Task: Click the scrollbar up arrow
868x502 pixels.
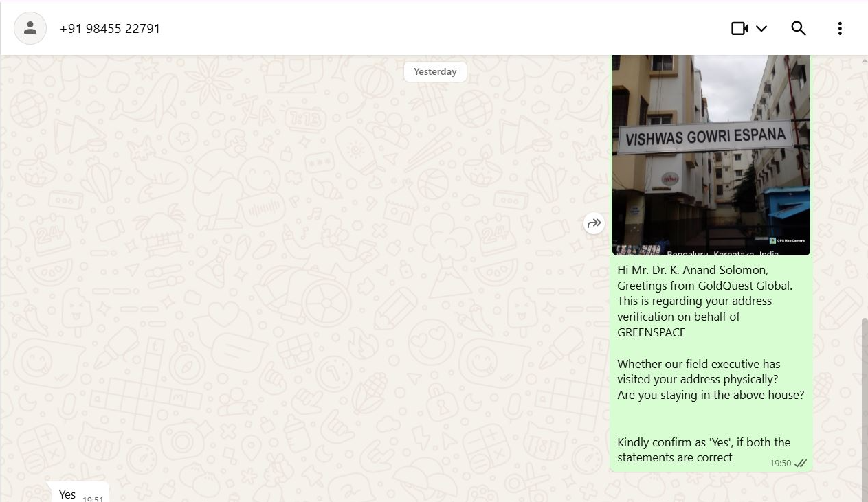Action: click(x=865, y=60)
